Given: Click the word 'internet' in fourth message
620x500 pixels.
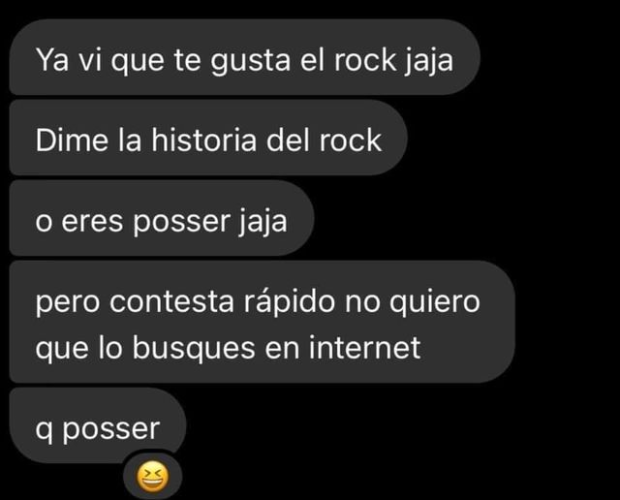Looking at the screenshot, I should [364, 347].
